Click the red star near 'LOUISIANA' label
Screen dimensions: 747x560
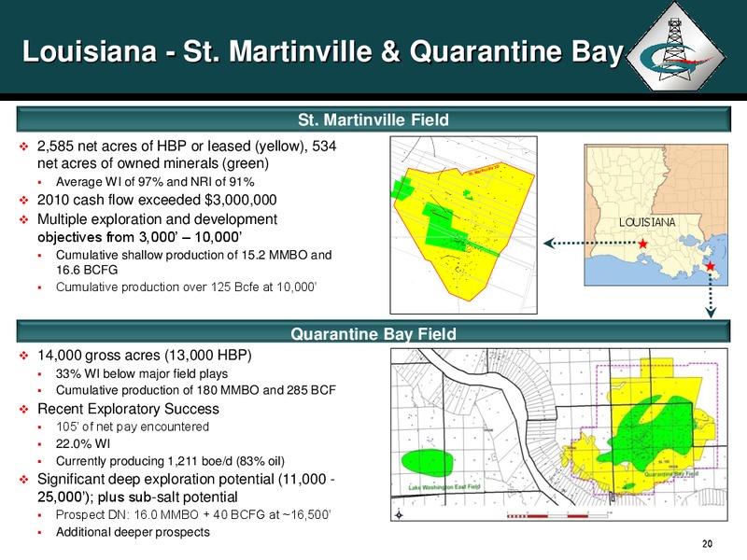click(643, 244)
